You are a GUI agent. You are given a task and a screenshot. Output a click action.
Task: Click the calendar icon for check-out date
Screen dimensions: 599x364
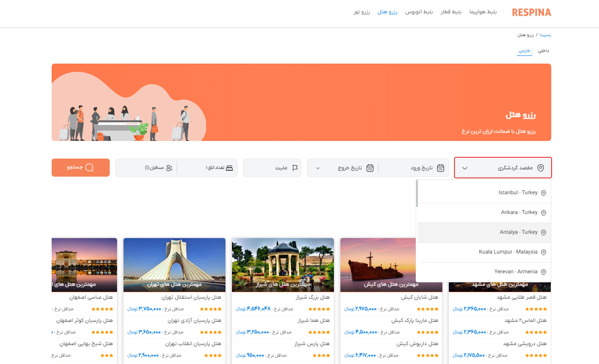pos(370,168)
